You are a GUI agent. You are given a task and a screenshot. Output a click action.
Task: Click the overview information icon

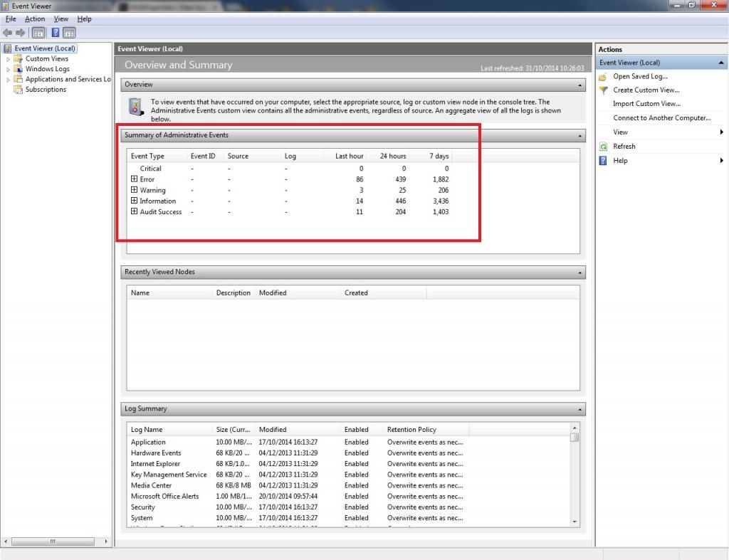point(136,107)
